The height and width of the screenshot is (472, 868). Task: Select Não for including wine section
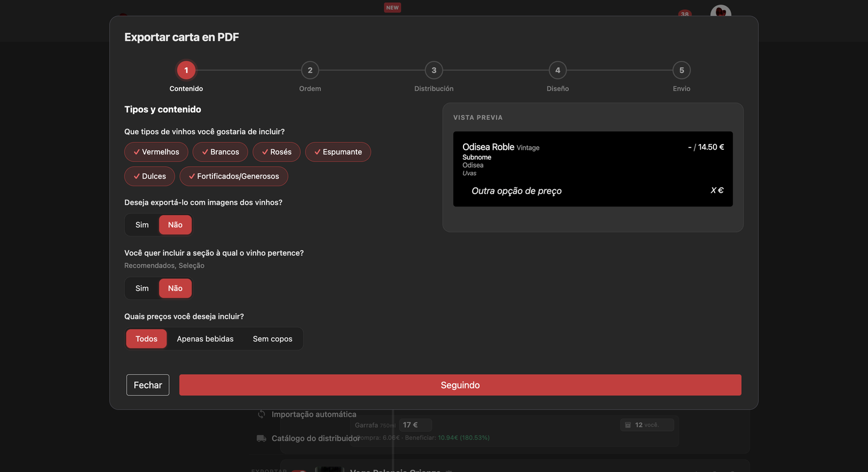tap(175, 289)
